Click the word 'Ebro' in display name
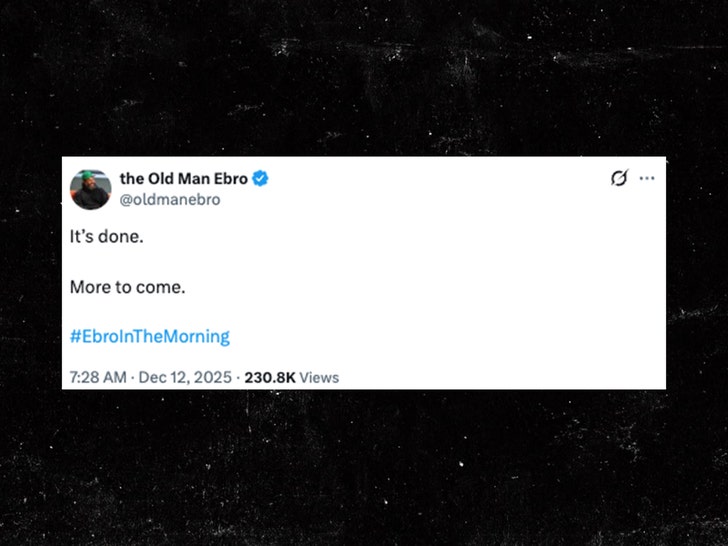The height and width of the screenshot is (546, 728). point(229,179)
